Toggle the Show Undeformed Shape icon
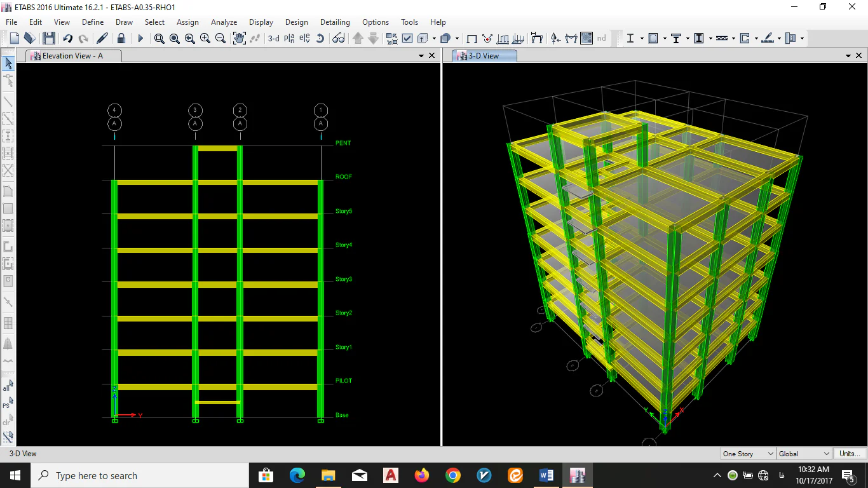 click(471, 38)
